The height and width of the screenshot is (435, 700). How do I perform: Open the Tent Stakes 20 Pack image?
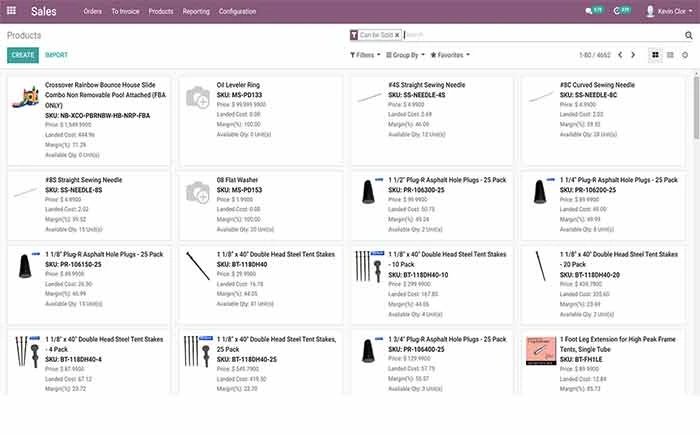point(541,266)
